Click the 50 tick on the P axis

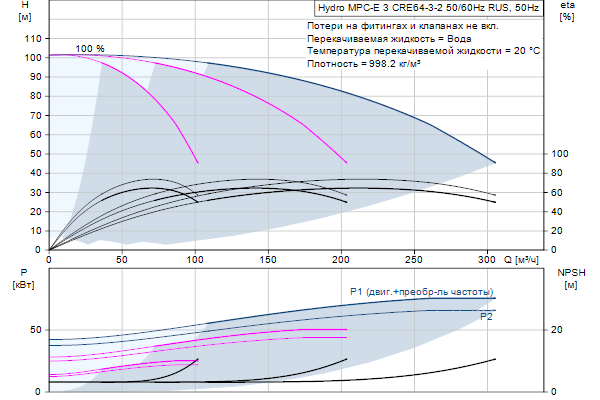(35, 329)
